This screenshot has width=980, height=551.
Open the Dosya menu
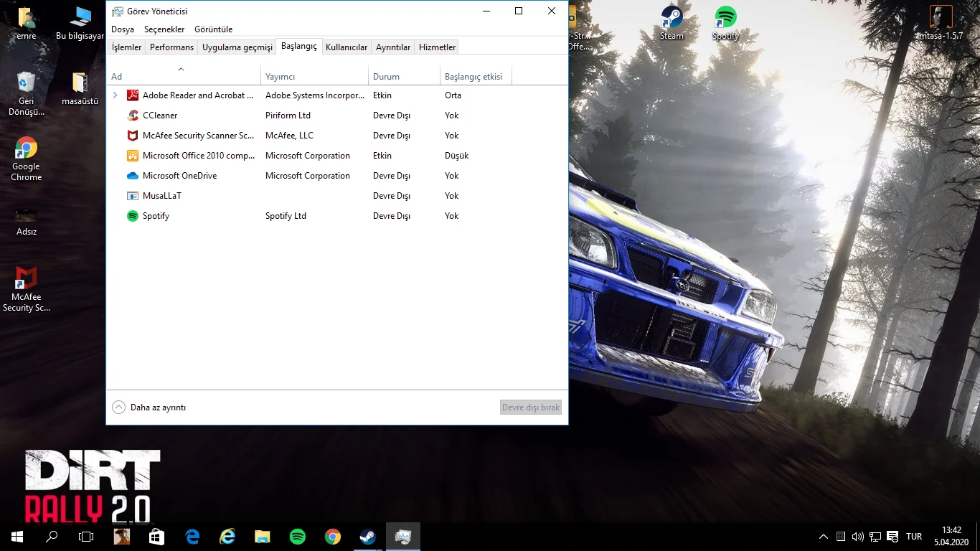pos(123,29)
